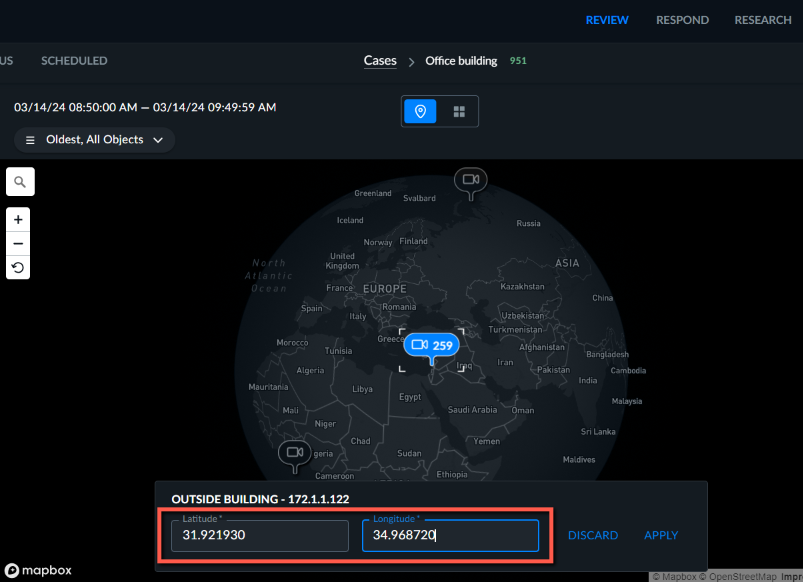The image size is (803, 582).
Task: Select the SCHEDULED tab
Action: pyautogui.click(x=74, y=60)
